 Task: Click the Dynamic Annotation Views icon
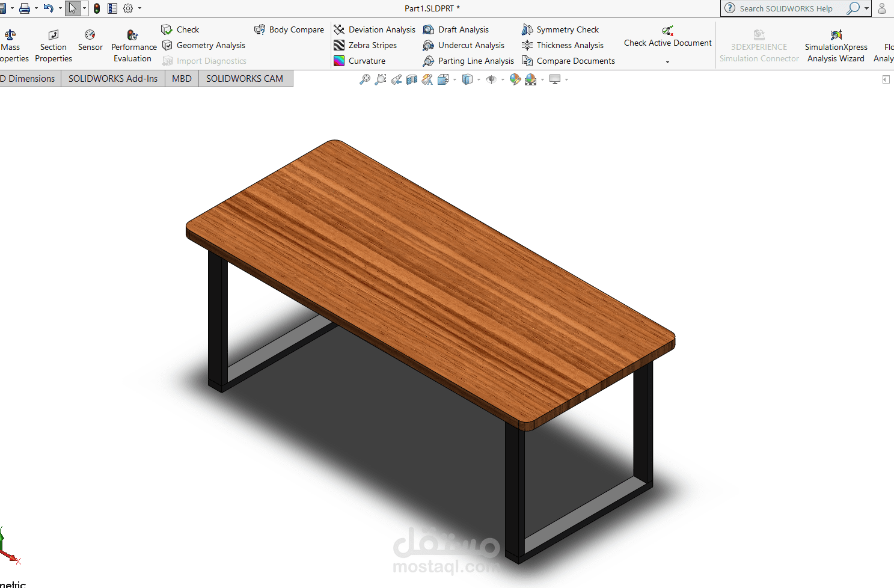point(427,79)
